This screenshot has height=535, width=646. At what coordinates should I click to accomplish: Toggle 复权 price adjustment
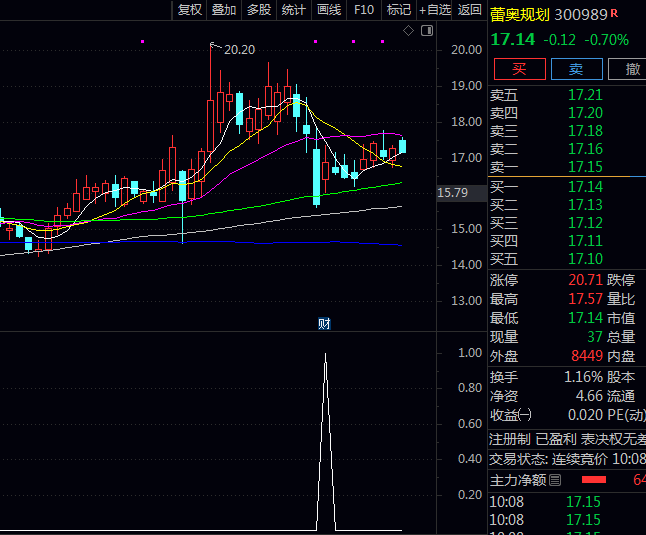tap(190, 10)
